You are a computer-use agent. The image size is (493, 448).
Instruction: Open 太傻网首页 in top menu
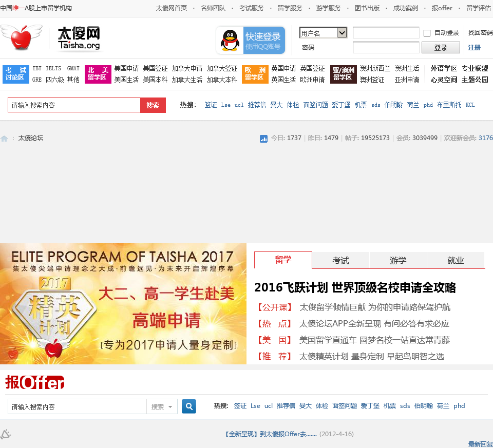(x=172, y=8)
